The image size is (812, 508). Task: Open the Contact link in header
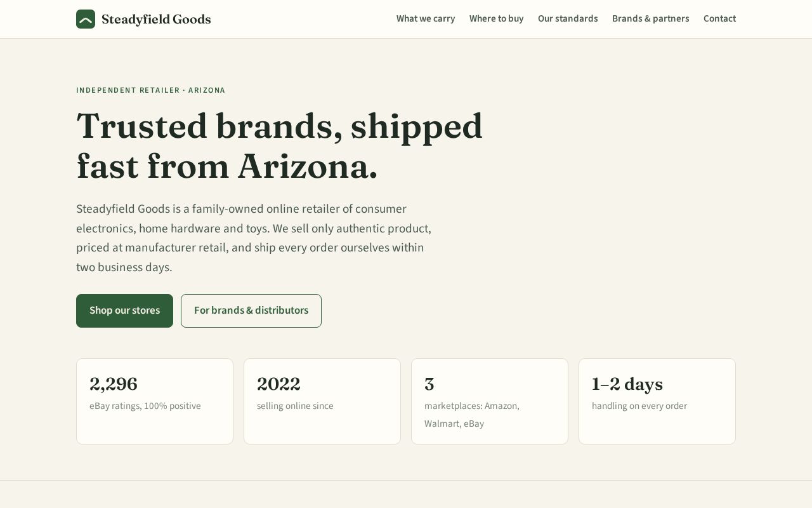719,18
